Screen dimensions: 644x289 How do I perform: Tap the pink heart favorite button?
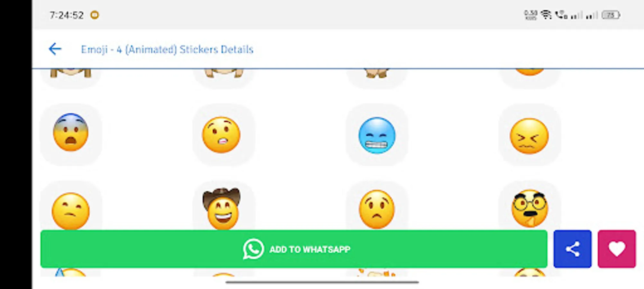pos(617,249)
